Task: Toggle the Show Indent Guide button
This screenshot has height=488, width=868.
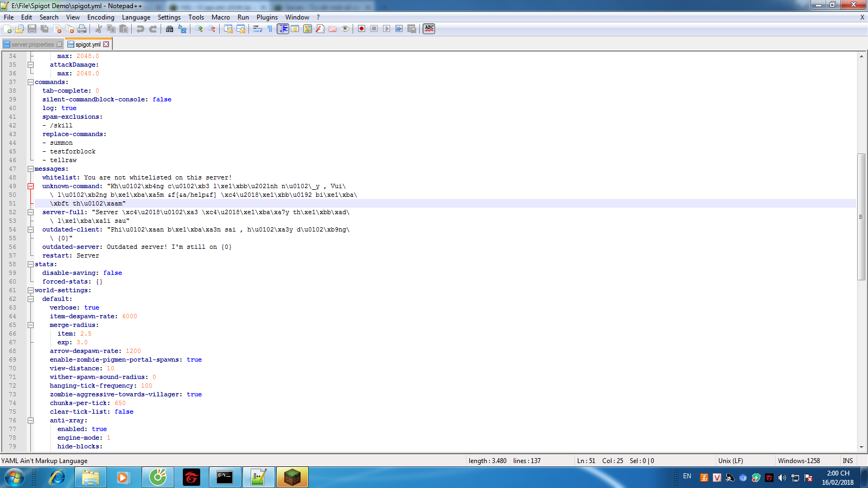Action: pyautogui.click(x=283, y=29)
